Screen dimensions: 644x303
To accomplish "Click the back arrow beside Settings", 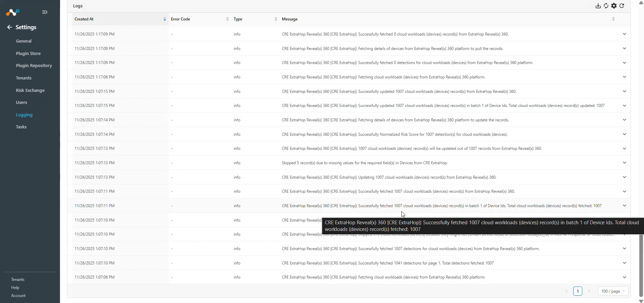I will pos(9,27).
